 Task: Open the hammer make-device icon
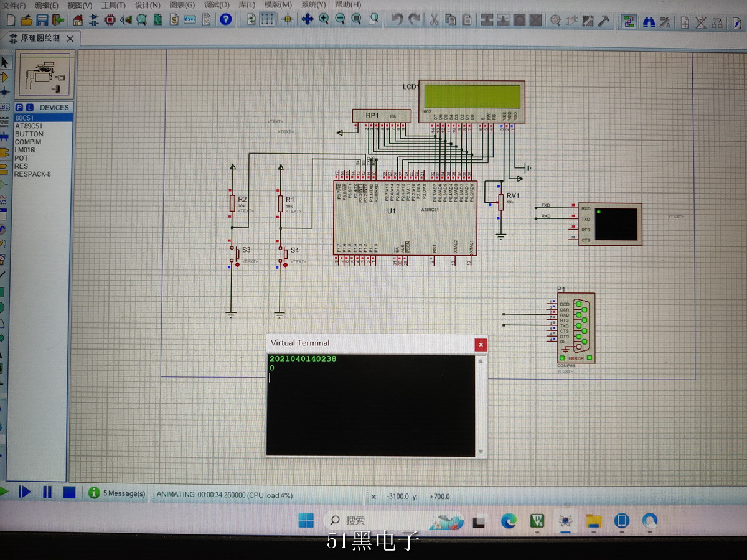[603, 21]
